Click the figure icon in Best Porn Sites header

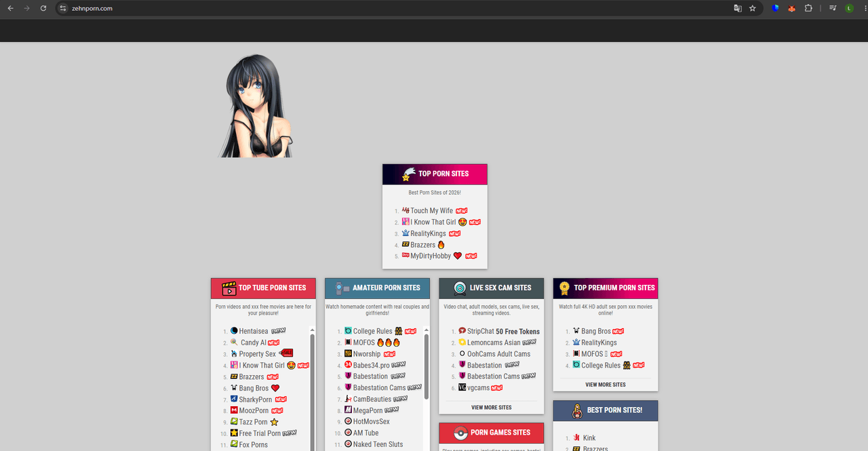577,410
